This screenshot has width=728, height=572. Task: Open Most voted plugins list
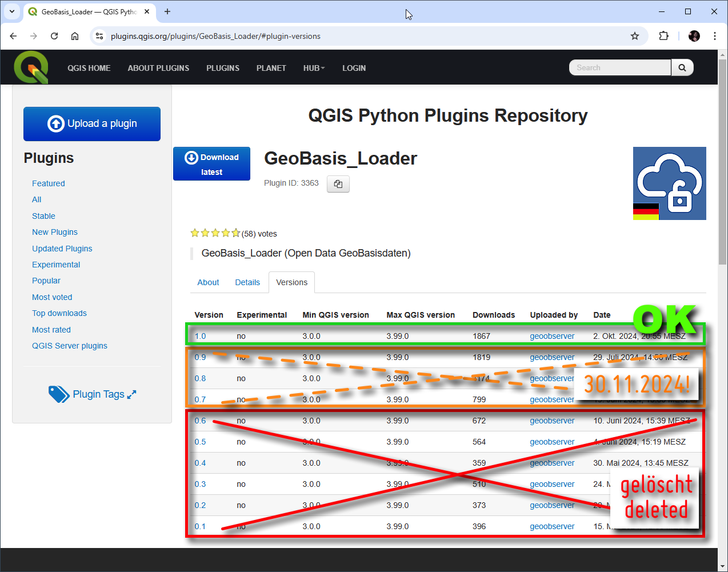point(52,297)
